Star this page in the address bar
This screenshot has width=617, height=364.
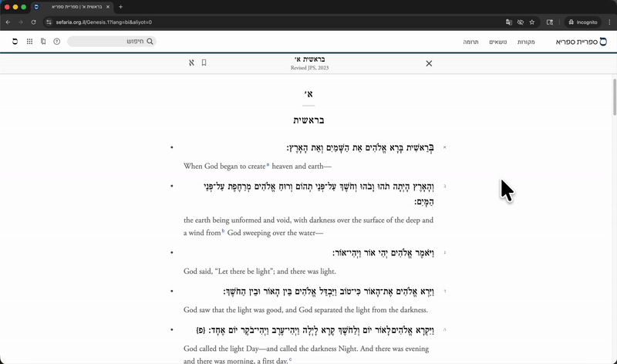pyautogui.click(x=532, y=22)
